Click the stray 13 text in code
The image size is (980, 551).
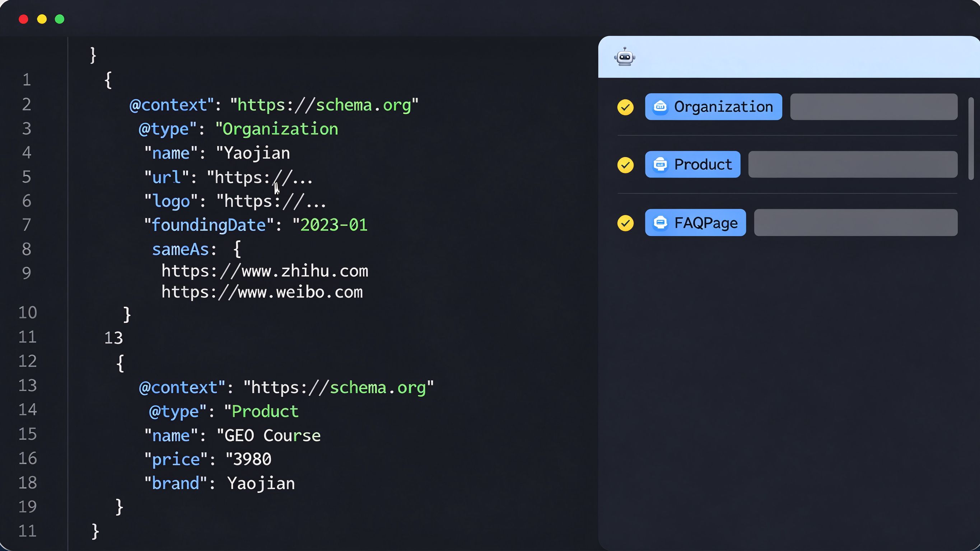(113, 338)
